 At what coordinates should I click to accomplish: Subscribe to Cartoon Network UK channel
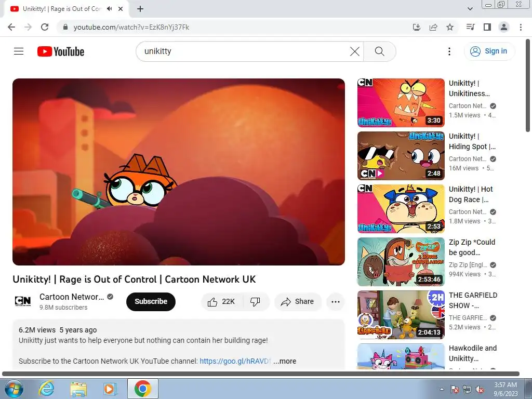[151, 302]
